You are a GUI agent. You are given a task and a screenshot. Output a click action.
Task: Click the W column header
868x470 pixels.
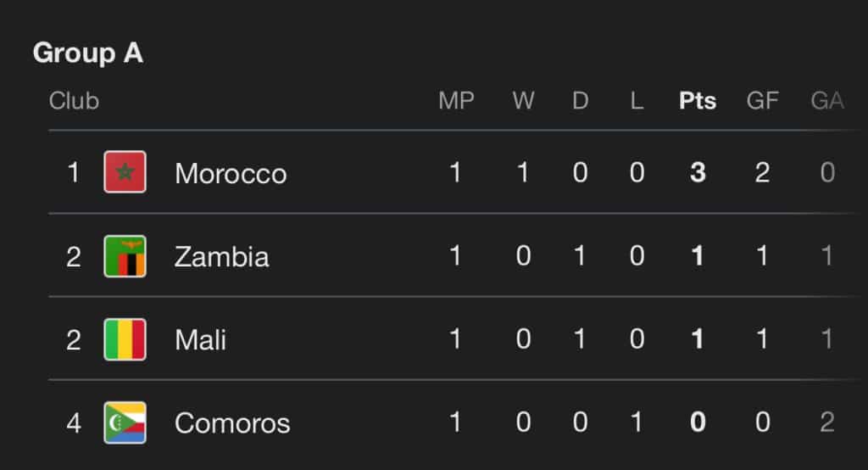pyautogui.click(x=523, y=101)
